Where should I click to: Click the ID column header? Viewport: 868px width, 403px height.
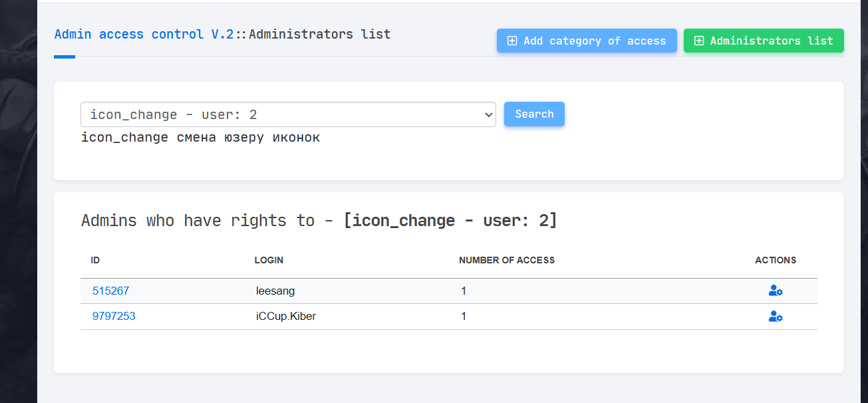tap(95, 260)
